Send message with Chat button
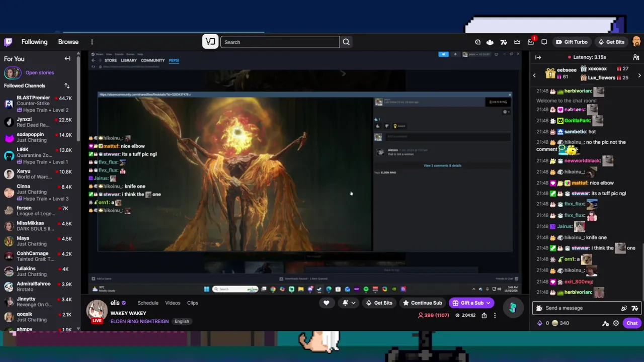The height and width of the screenshot is (362, 644). click(x=632, y=323)
